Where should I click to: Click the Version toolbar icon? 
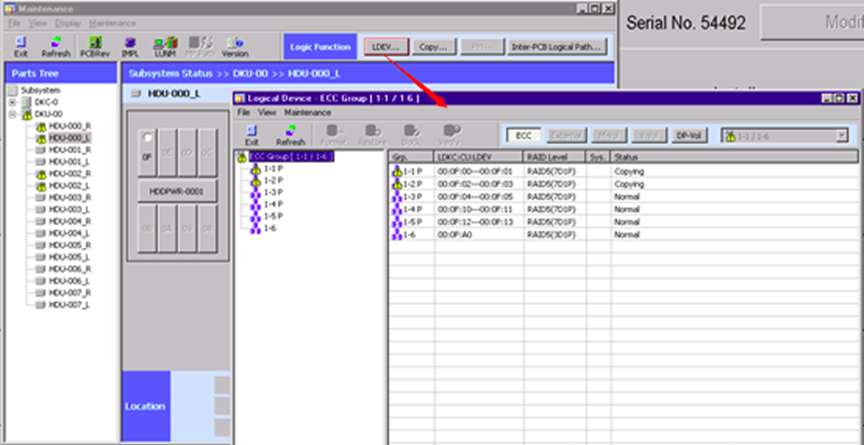coord(235,45)
